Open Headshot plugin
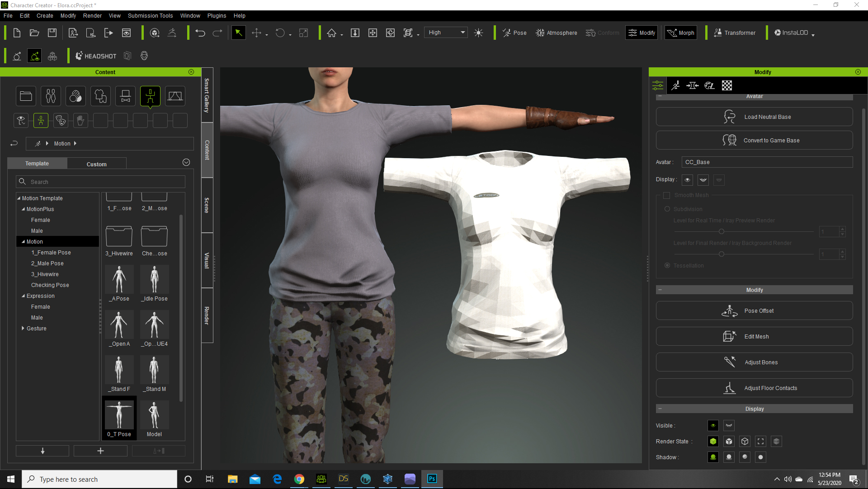This screenshot has height=489, width=868. 96,56
